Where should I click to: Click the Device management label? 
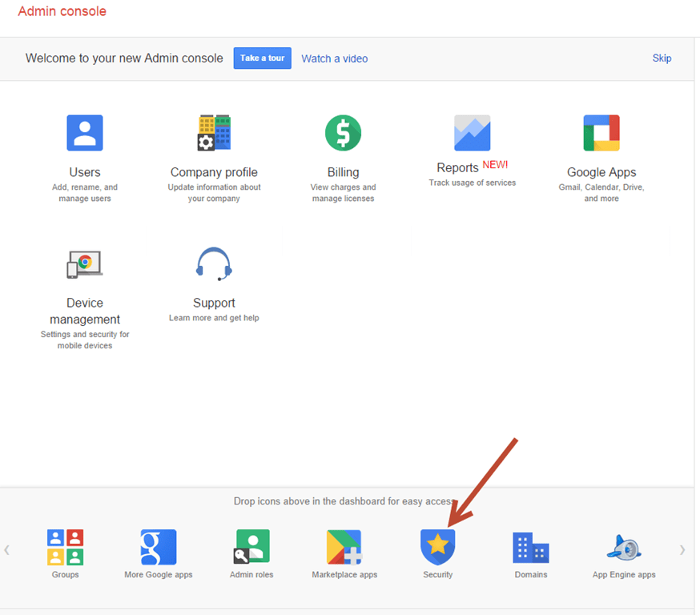85,311
